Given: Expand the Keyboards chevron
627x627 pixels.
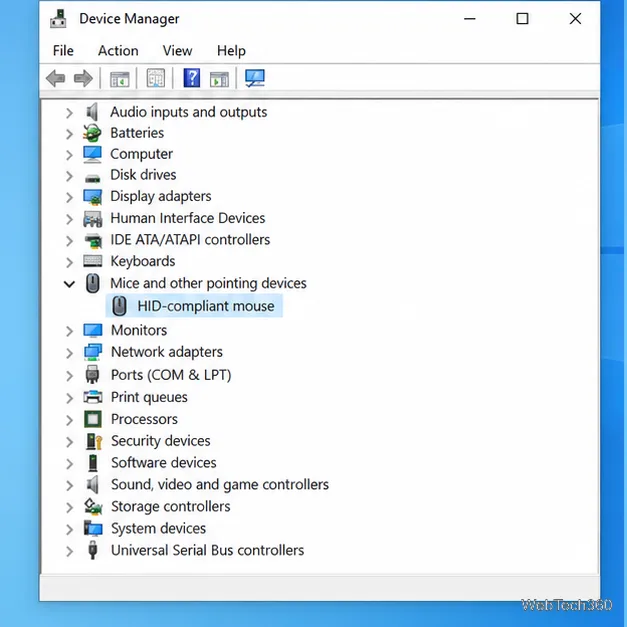Looking at the screenshot, I should tap(69, 262).
